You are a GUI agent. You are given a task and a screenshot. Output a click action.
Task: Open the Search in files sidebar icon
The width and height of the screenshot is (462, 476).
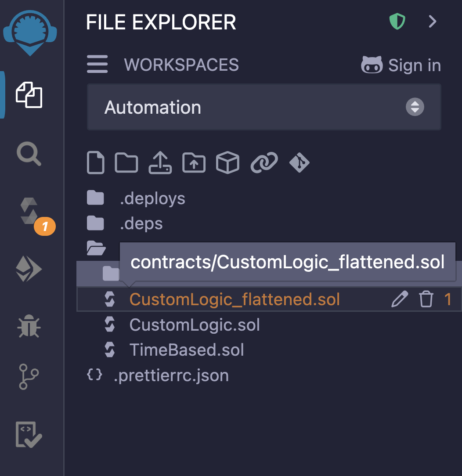29,155
